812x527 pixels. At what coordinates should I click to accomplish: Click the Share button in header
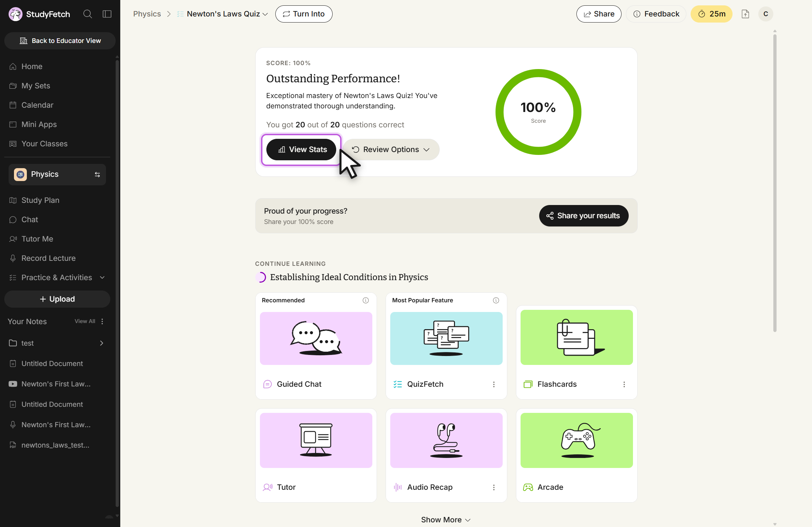(x=599, y=14)
